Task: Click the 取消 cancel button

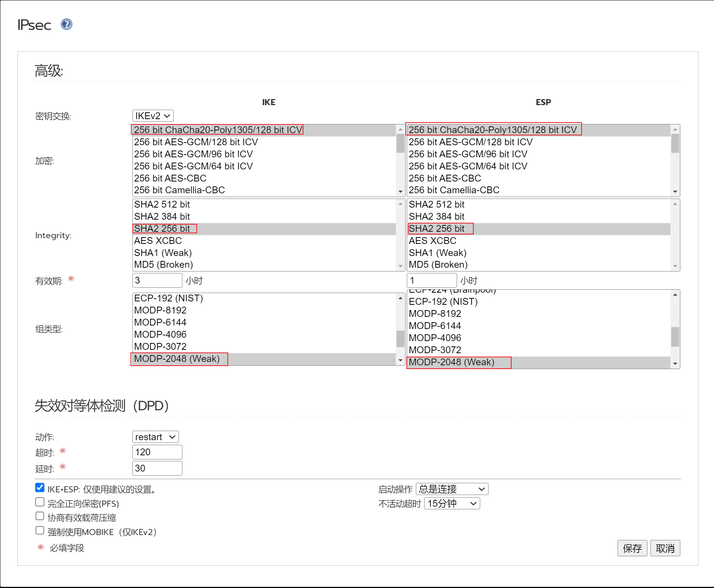Action: [x=665, y=548]
